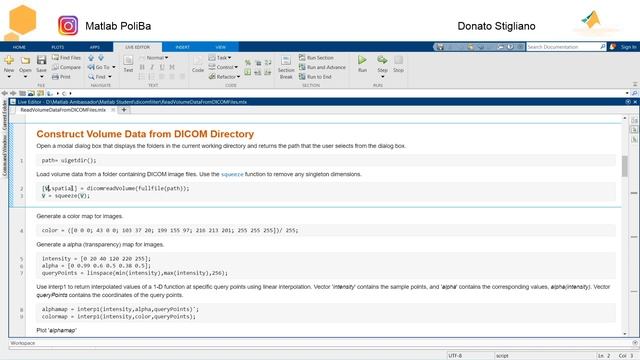Click the Compare button
This screenshot has width=640, height=360.
pos(66,67)
